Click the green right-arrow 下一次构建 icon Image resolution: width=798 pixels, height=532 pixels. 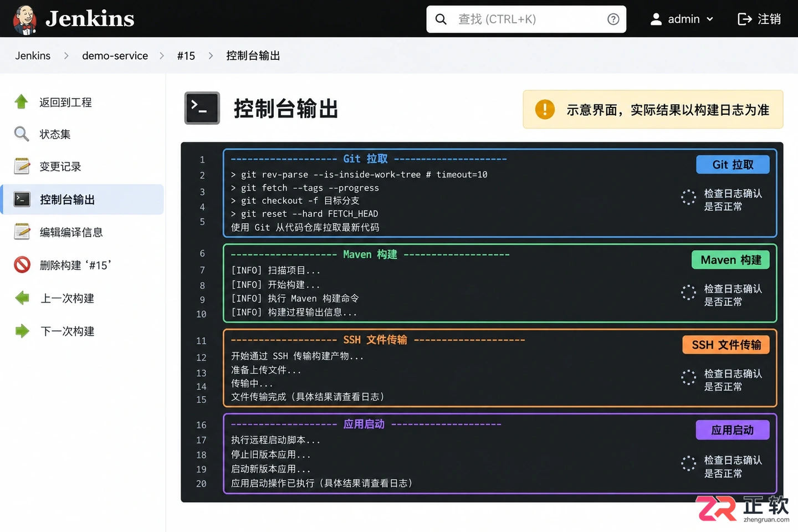click(22, 331)
